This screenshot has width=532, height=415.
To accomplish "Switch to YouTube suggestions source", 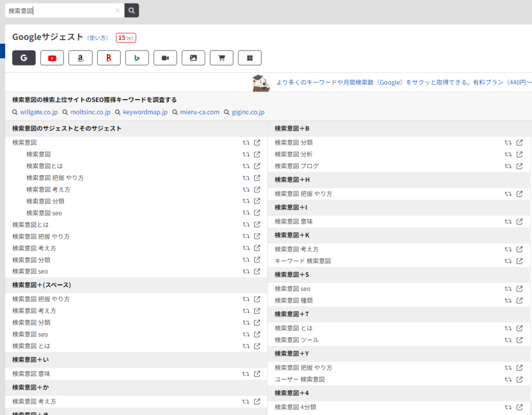I will [x=52, y=58].
